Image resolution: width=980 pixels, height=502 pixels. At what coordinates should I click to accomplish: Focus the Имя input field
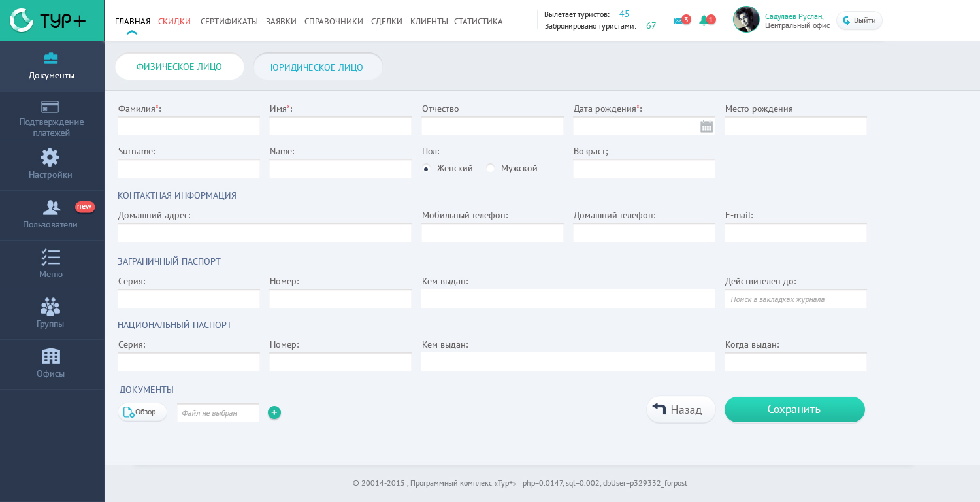(x=340, y=126)
